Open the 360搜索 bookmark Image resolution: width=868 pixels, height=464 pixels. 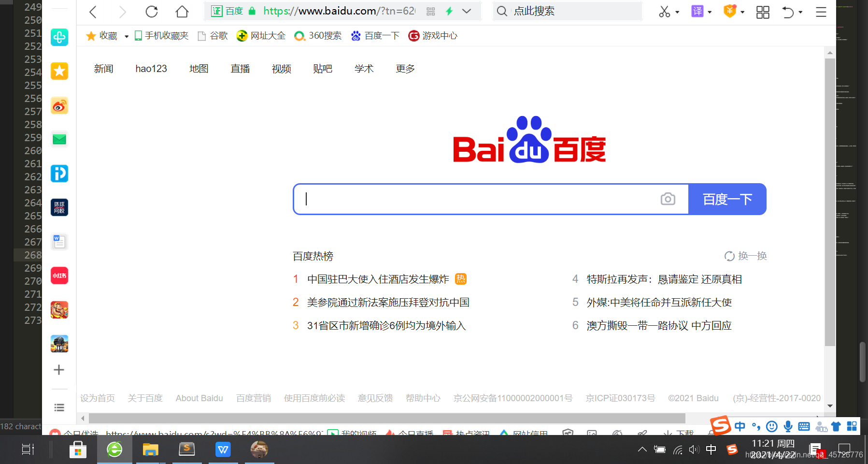318,36
